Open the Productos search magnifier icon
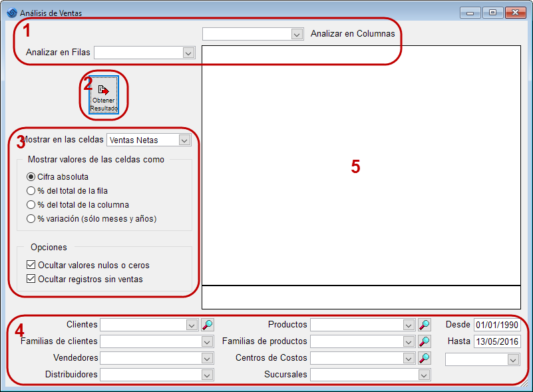Screen dimensions: 533x392 tap(425, 325)
